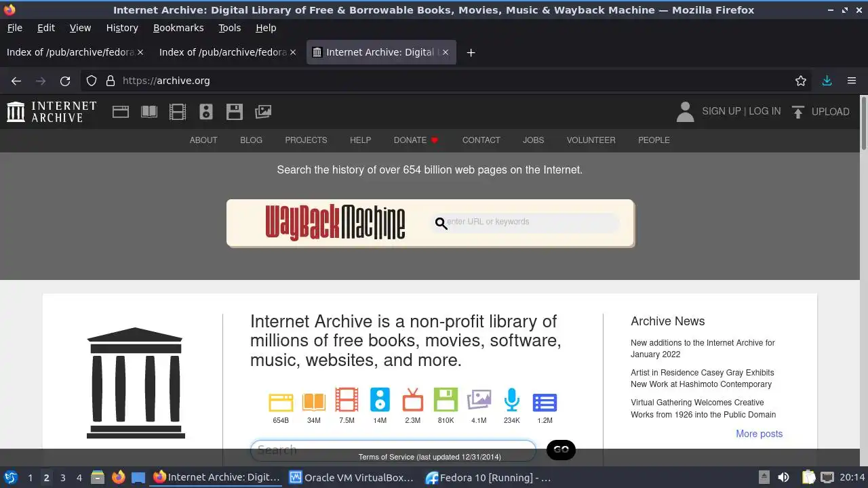Open the Edit menu
The image size is (868, 488).
[46, 28]
